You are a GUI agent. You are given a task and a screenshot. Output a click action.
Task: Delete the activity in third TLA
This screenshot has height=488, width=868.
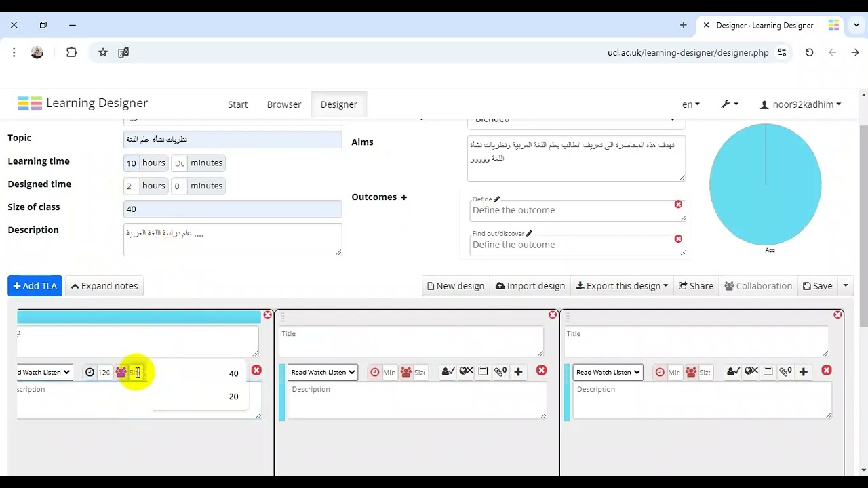click(826, 371)
